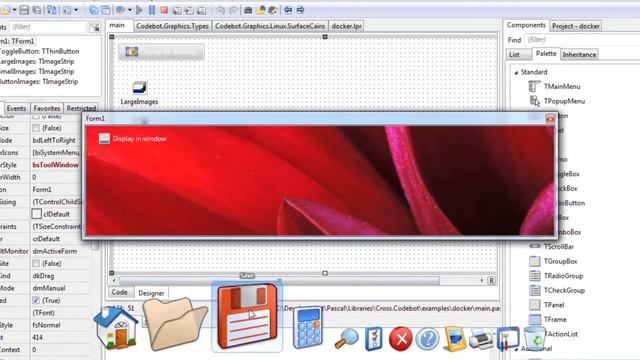Image resolution: width=640 pixels, height=360 pixels.
Task: Select the LargeImages component on the form designer
Action: coord(139,87)
